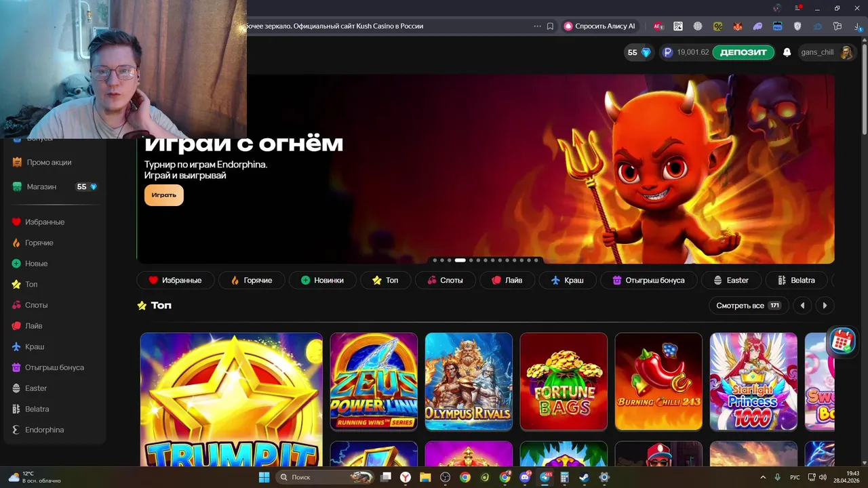Screen dimensions: 868x488
Task: Select the Избранные category chip
Action: pyautogui.click(x=176, y=280)
